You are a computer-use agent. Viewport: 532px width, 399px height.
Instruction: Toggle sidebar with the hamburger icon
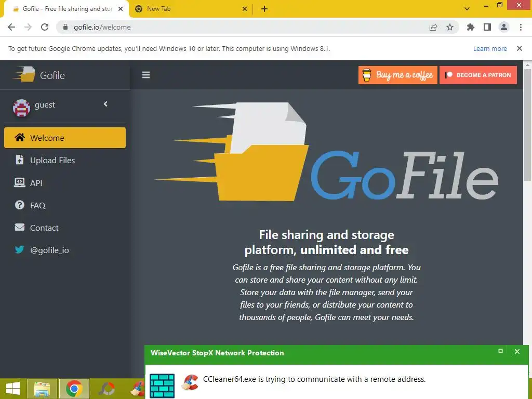[x=146, y=75]
